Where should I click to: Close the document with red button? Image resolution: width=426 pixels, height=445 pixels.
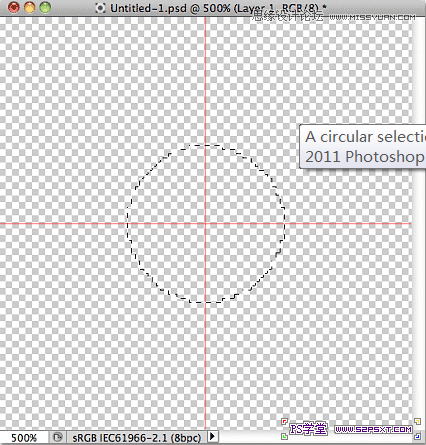click(14, 7)
